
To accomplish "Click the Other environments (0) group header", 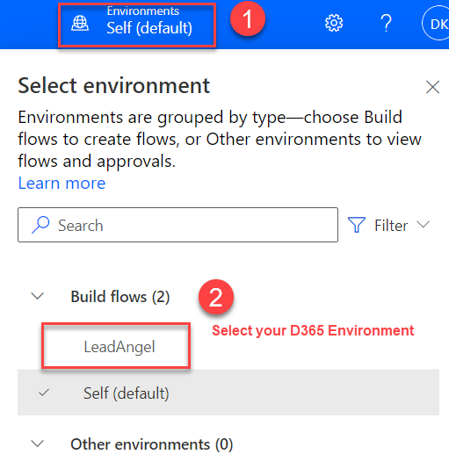I will pos(152,444).
